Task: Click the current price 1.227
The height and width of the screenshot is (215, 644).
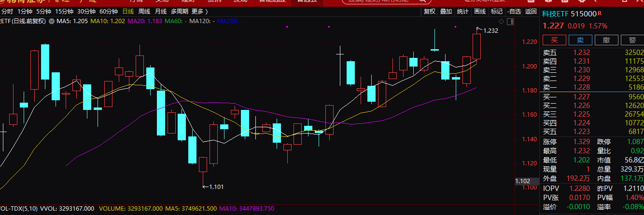Action: (553, 26)
